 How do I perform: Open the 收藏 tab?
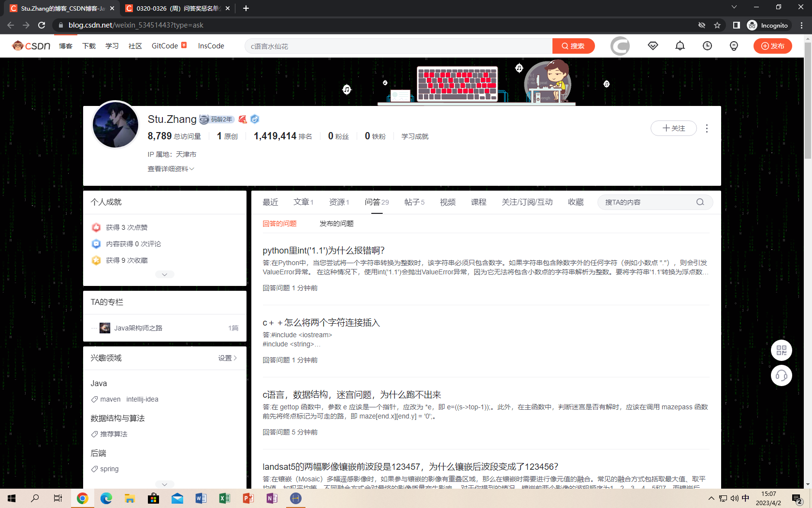coord(576,202)
